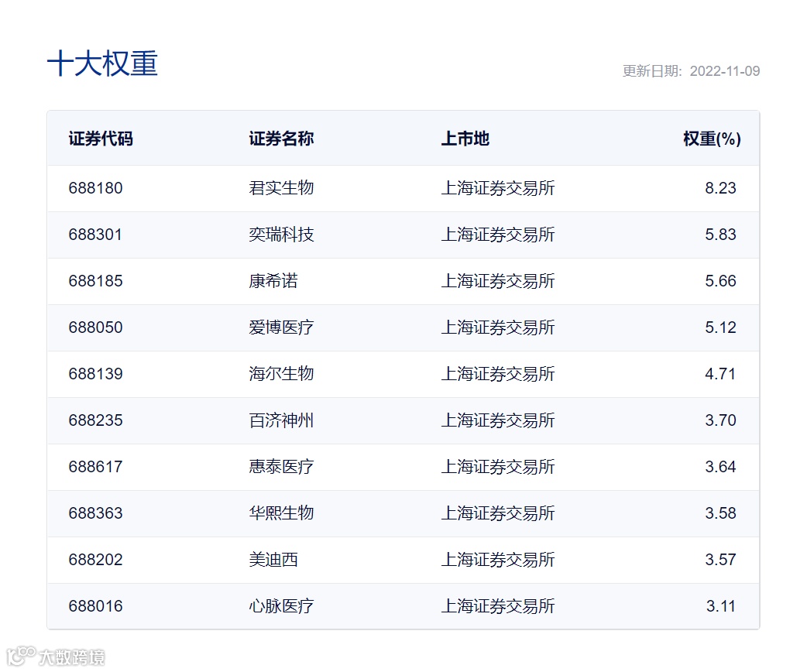Select security name 百济神州
Screen dimensions: 807x672
pyautogui.click(x=282, y=420)
